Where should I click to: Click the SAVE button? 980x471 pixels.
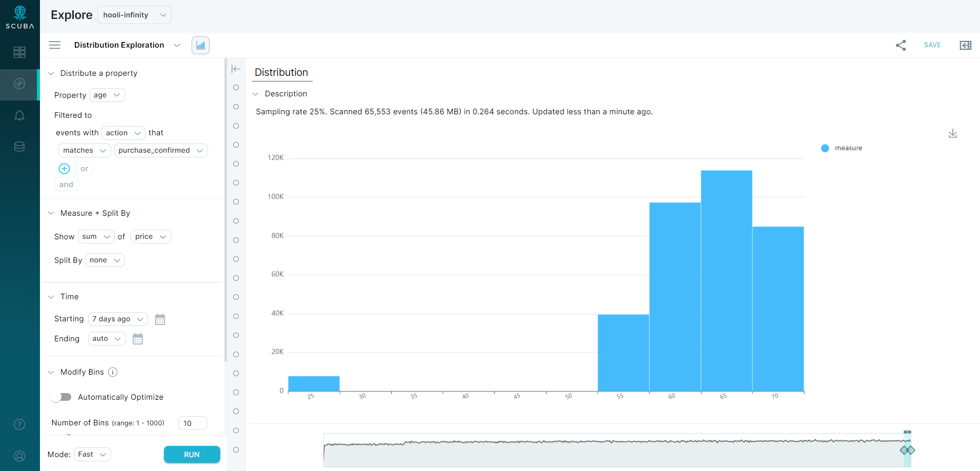[x=932, y=45]
